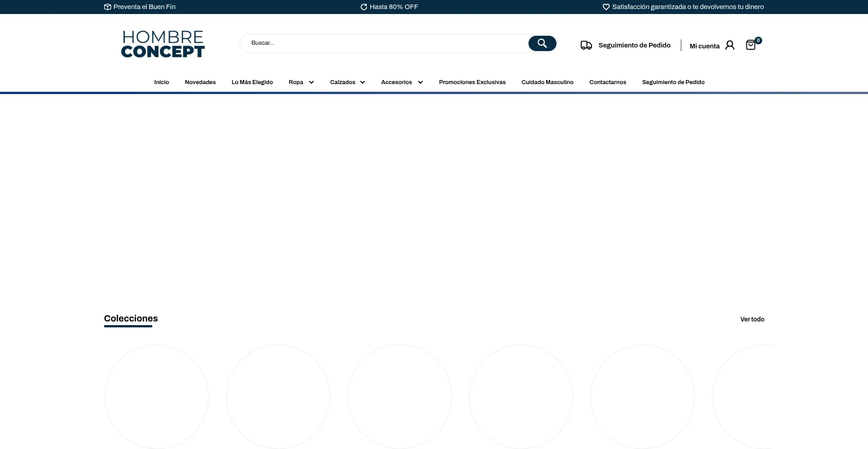868x449 pixels.
Task: Open the Lo Más Elegido menu item
Action: click(x=252, y=82)
